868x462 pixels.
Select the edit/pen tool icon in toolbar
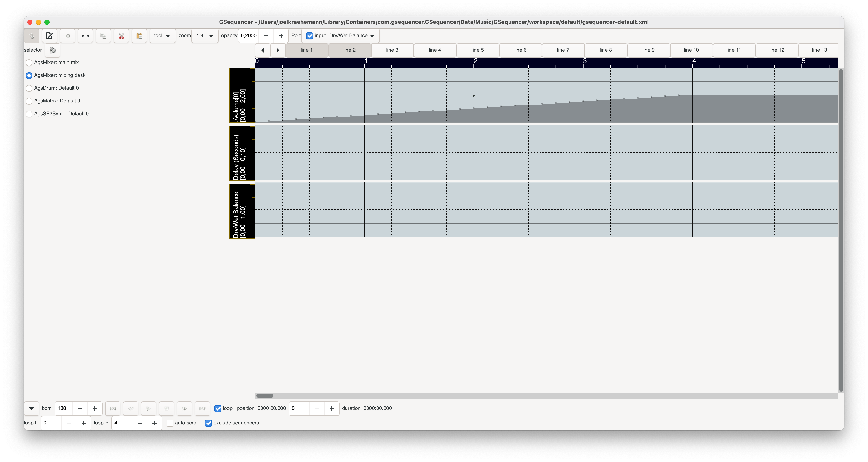coord(49,36)
